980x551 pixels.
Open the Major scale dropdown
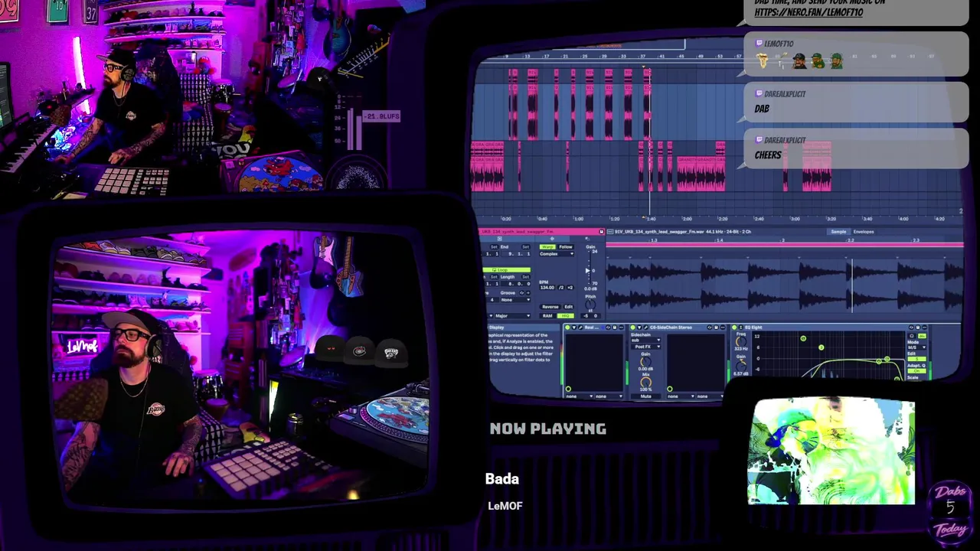[512, 315]
